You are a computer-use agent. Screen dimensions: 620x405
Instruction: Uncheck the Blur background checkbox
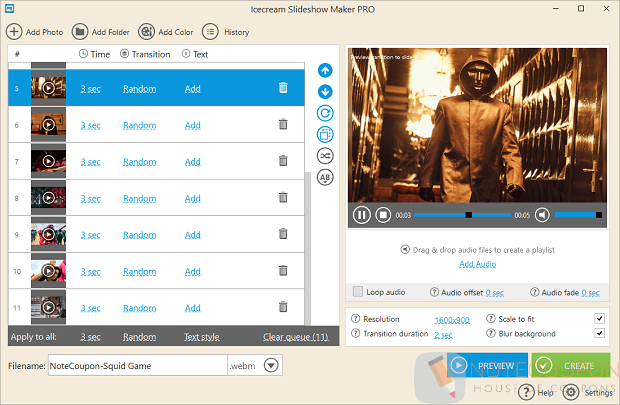click(599, 333)
